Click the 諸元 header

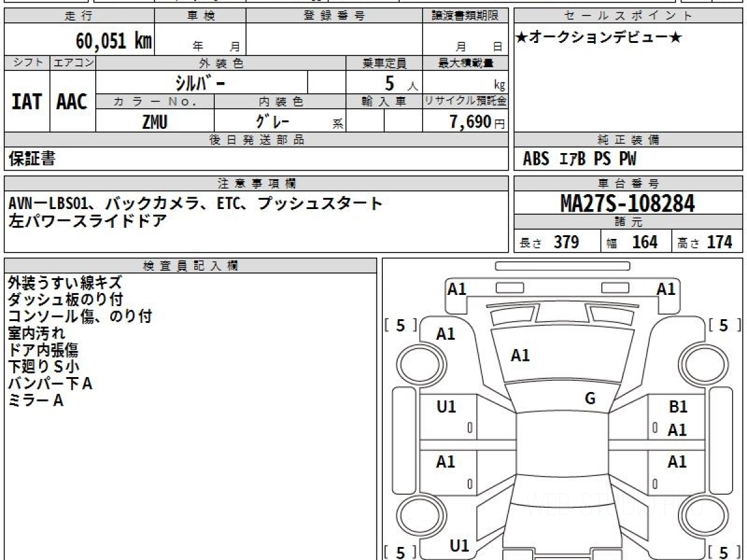coord(628,222)
